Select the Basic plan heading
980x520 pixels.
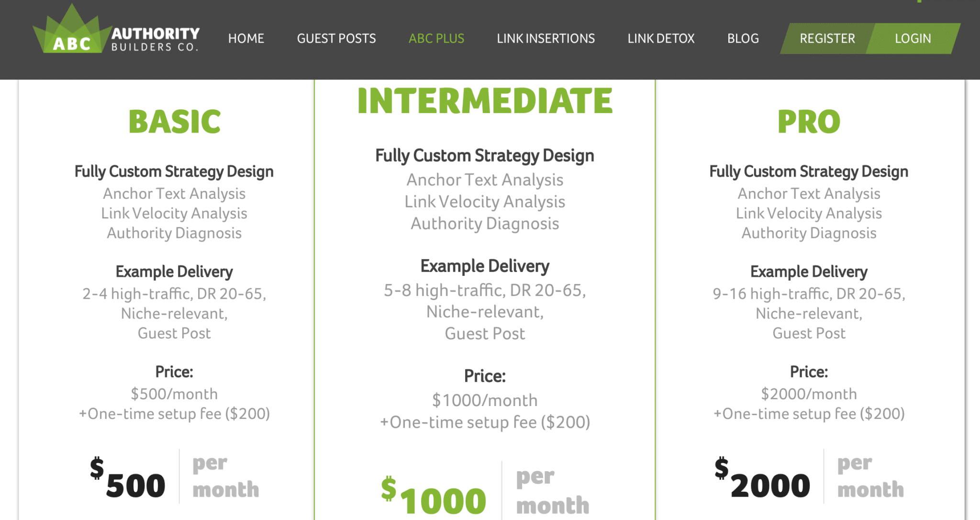(175, 121)
